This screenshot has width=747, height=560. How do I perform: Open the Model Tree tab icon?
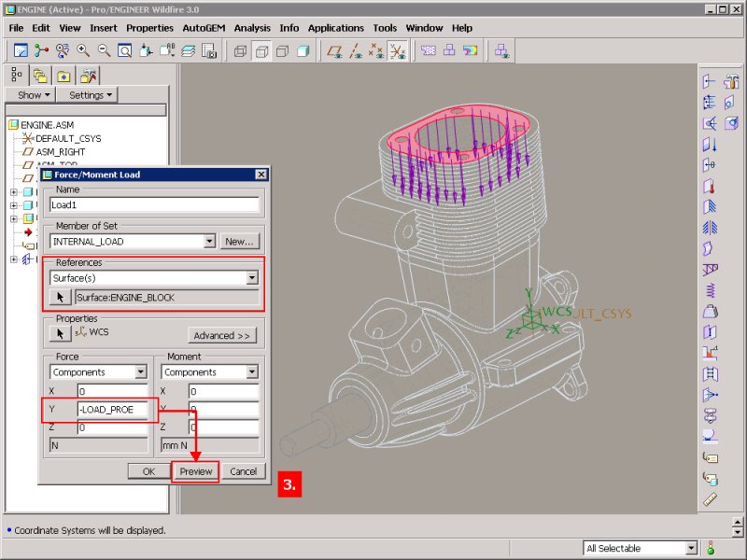(17, 75)
